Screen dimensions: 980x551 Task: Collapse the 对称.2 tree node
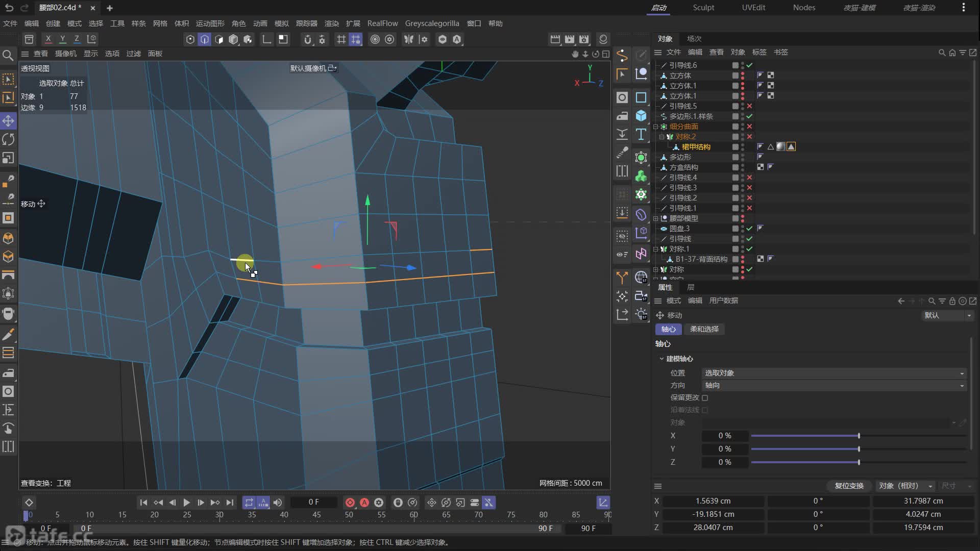tap(662, 137)
